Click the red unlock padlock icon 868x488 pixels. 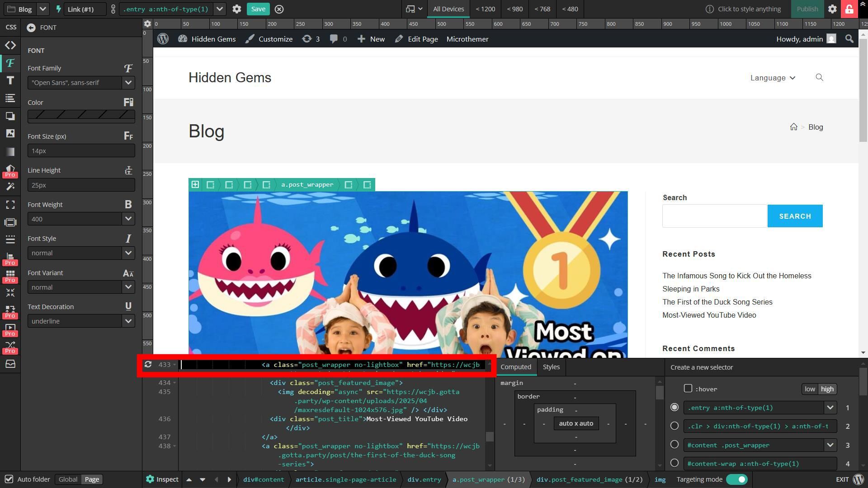tap(849, 9)
